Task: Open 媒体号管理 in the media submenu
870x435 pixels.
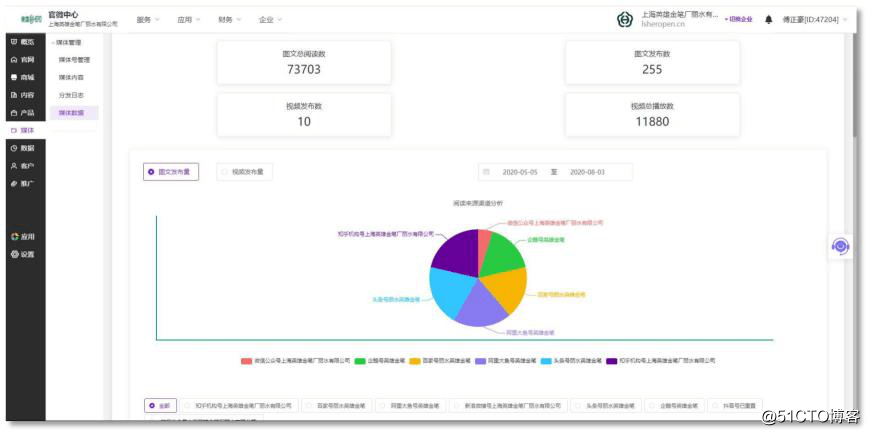Action: coord(74,59)
